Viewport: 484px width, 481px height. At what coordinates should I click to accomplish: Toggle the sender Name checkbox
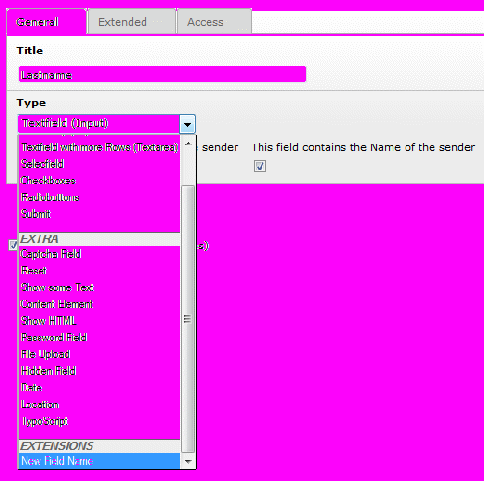click(x=260, y=166)
